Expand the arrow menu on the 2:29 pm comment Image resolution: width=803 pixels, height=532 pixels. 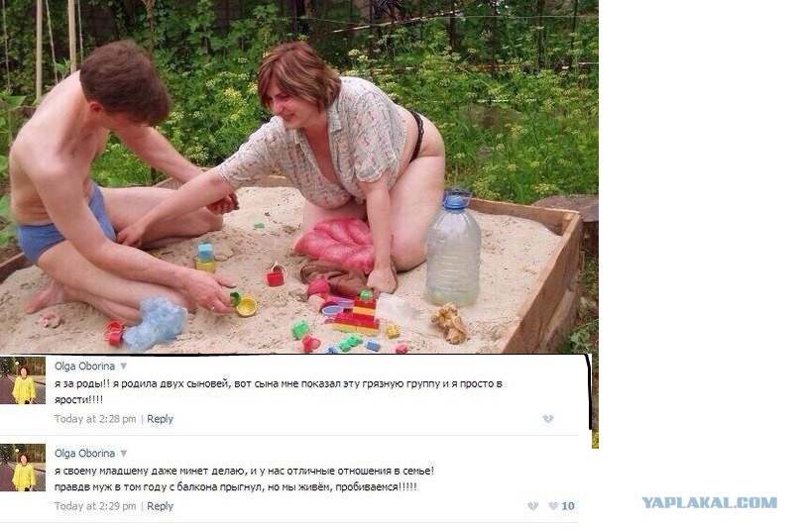(x=124, y=454)
